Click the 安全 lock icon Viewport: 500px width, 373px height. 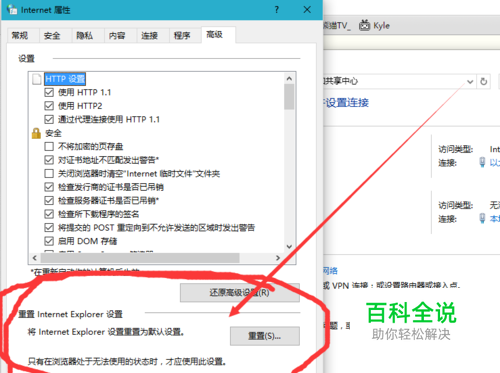36,133
